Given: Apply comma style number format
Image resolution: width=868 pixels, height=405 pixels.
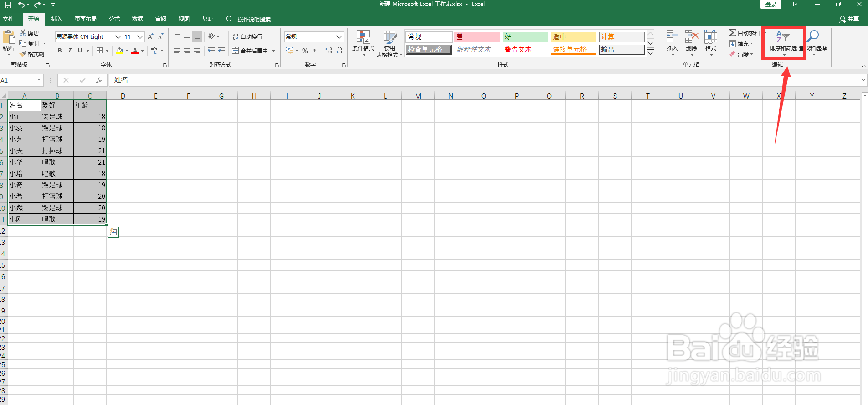Looking at the screenshot, I should click(x=314, y=51).
